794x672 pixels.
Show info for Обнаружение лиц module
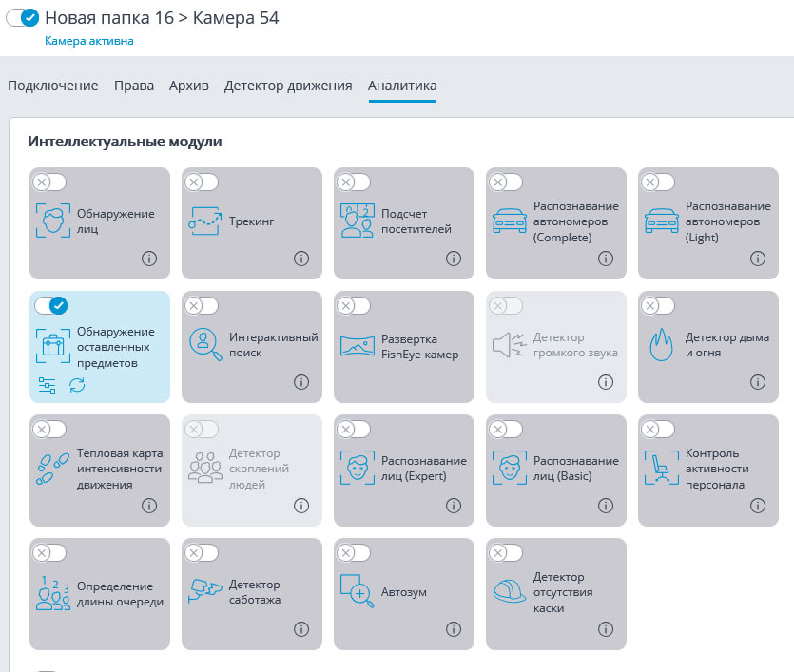tap(149, 259)
